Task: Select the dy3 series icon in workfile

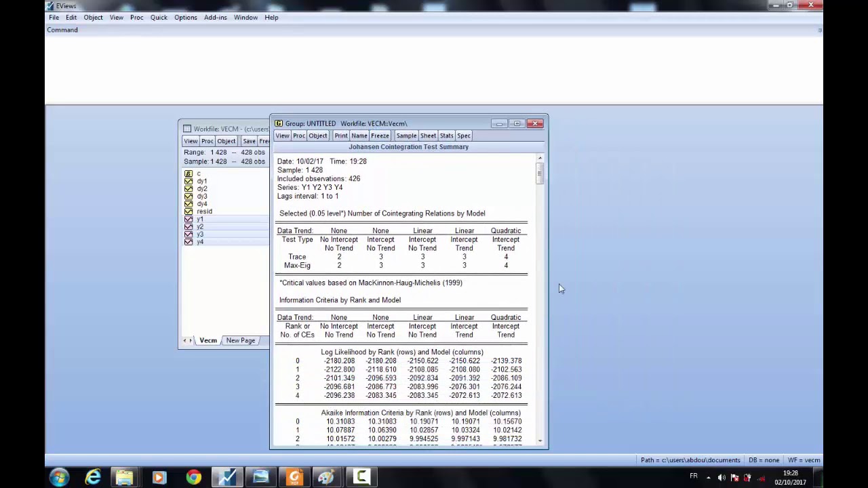Action: point(189,196)
